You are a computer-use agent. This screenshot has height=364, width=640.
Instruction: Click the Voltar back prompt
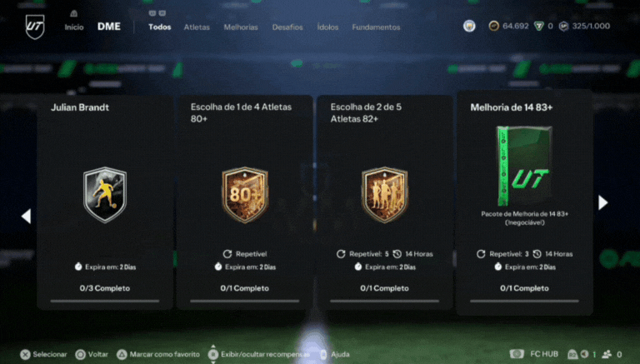pos(92,354)
